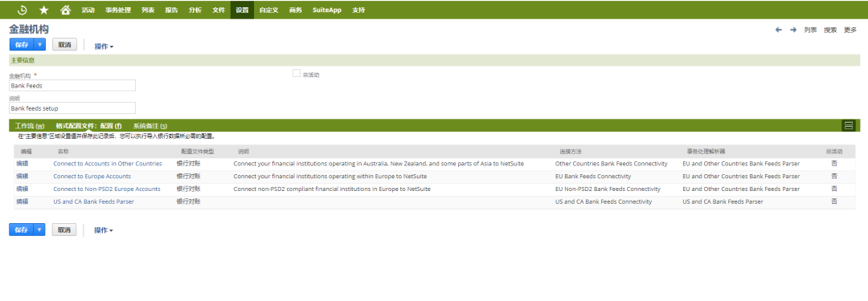Switch to the 工作流 subtab
This screenshot has width=868, height=301.
tap(30, 125)
